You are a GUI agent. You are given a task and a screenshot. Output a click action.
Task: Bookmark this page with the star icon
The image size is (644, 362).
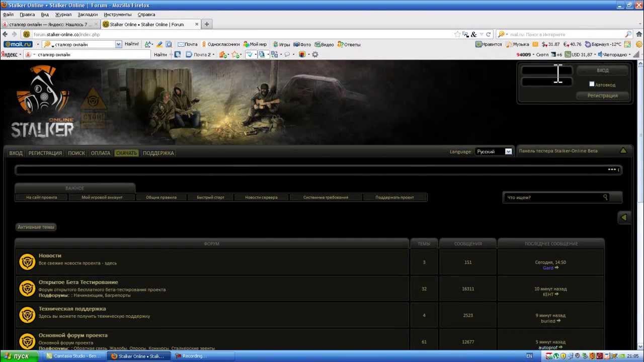pos(457,34)
